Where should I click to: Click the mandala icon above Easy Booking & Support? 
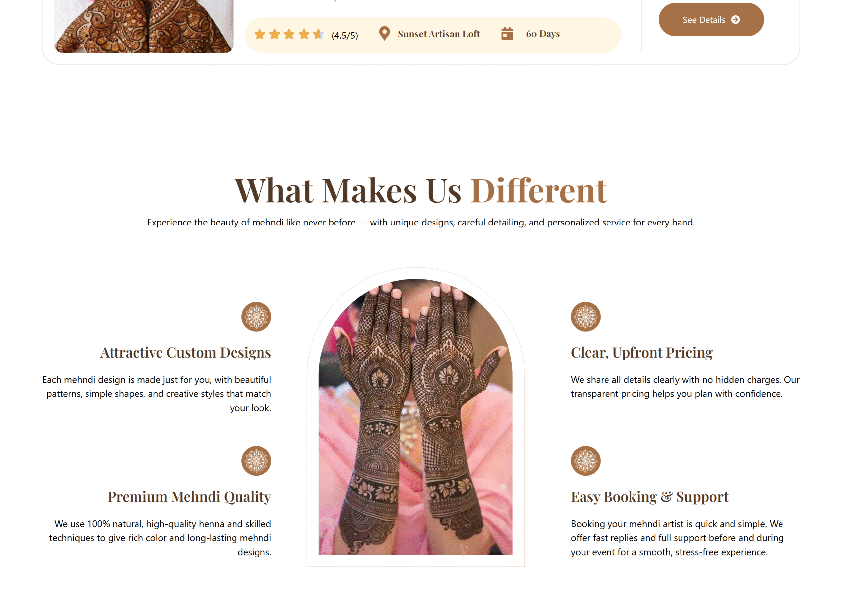(585, 461)
